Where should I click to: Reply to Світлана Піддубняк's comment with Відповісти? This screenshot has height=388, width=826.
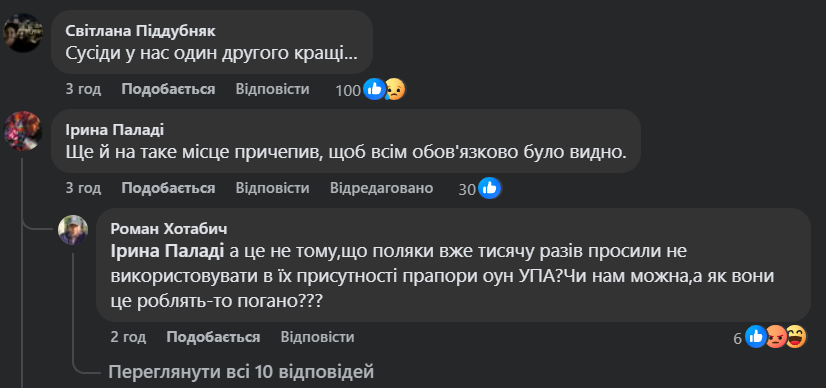coord(272,89)
